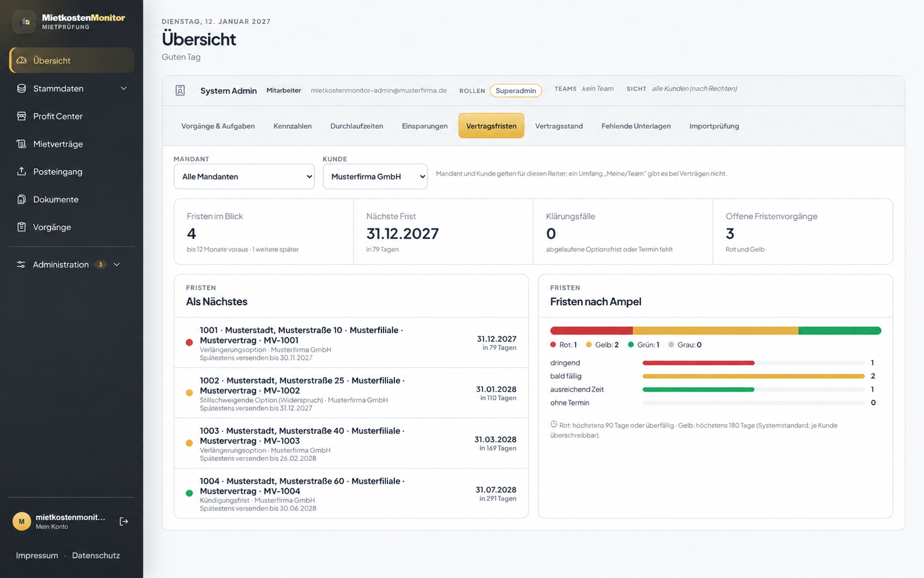Click the Profit Center store icon
Viewport: 924px width, 578px height.
[x=22, y=116]
